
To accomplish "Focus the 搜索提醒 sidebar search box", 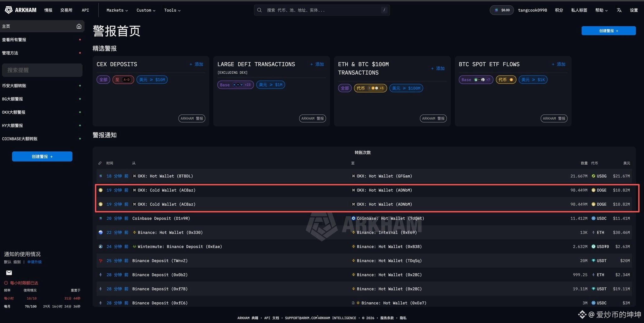I will (42, 70).
